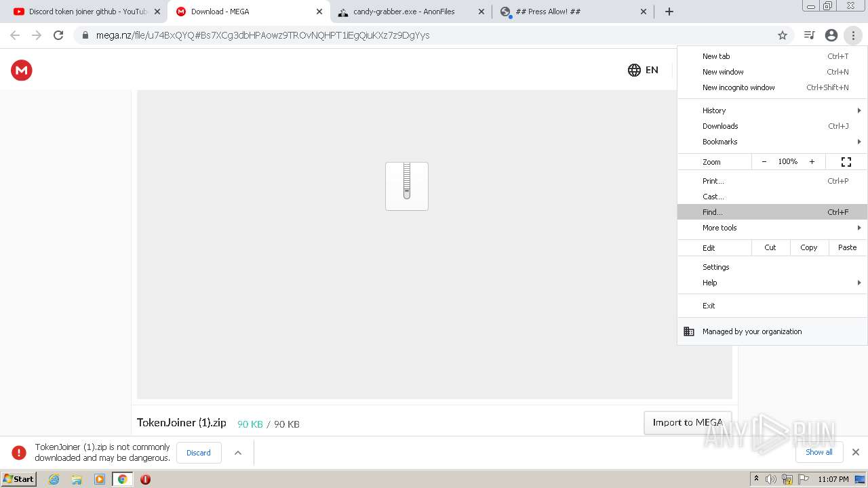Click the browser forward arrow
This screenshot has height=488, width=868.
[37, 35]
